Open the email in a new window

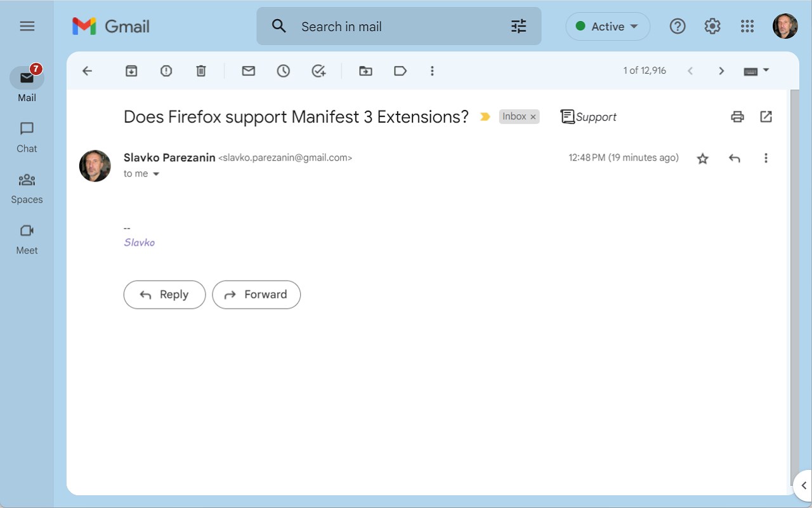[x=766, y=117]
